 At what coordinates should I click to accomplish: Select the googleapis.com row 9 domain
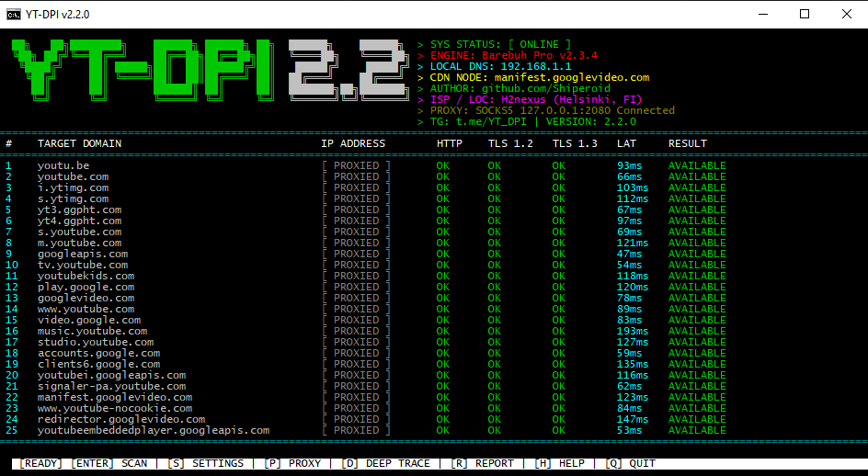(x=83, y=254)
